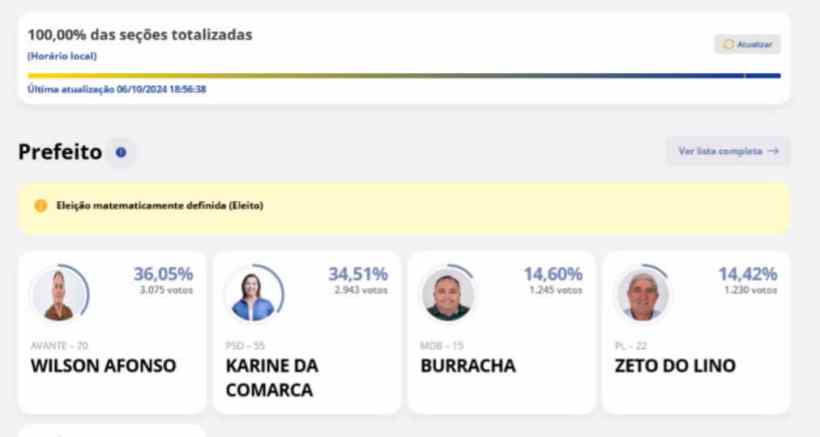
Task: Open the WILSON AFONSO candidate name
Action: pos(104,365)
